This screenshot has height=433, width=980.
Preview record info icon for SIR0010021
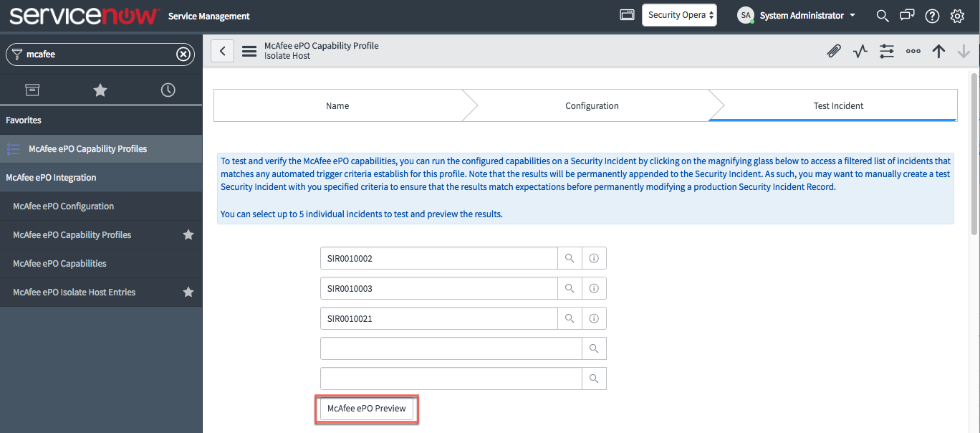coord(594,318)
